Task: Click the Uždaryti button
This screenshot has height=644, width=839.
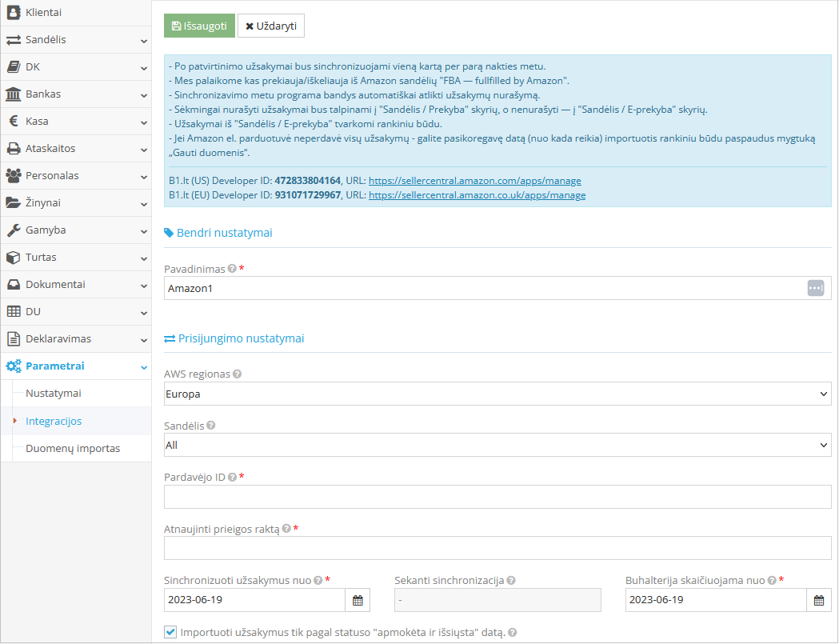Action: [x=271, y=26]
